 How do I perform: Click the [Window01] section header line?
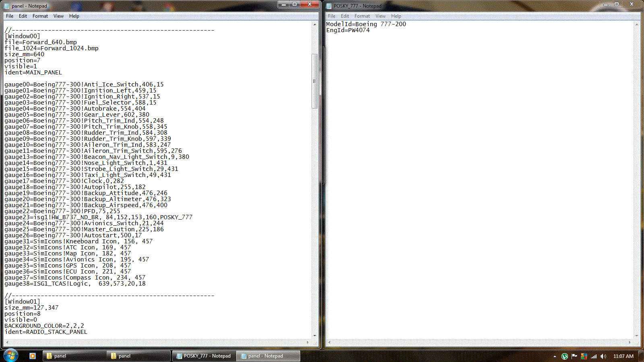click(x=22, y=302)
